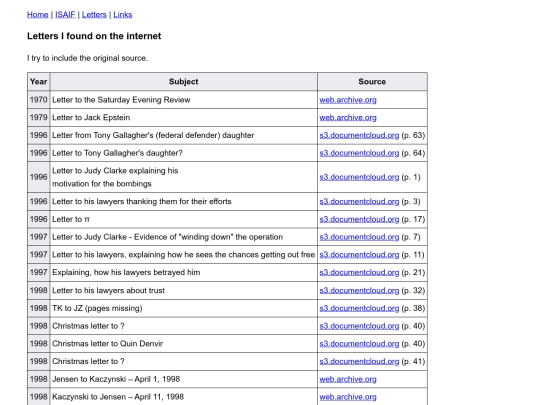Click 'Letter to his lawyers thanking them' cell
Viewport: 540px width, 405px height.
pos(184,201)
